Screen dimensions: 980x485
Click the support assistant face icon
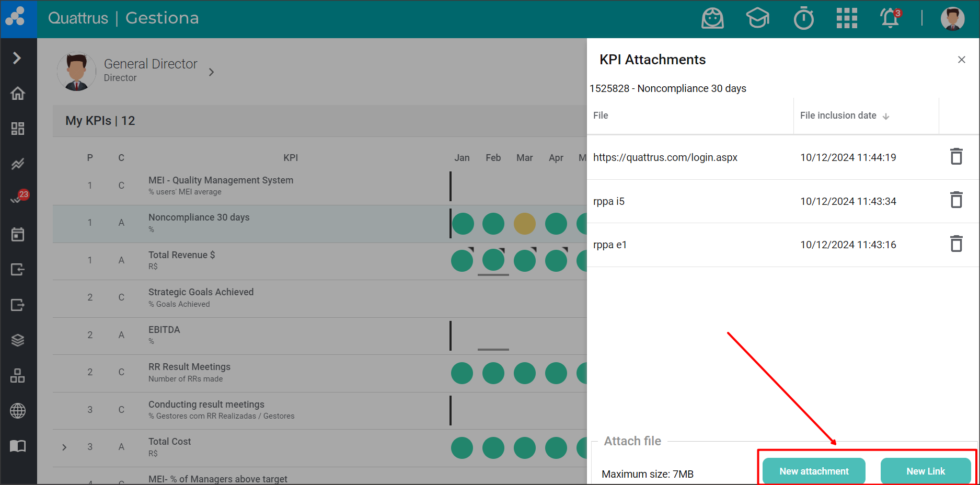click(x=712, y=19)
